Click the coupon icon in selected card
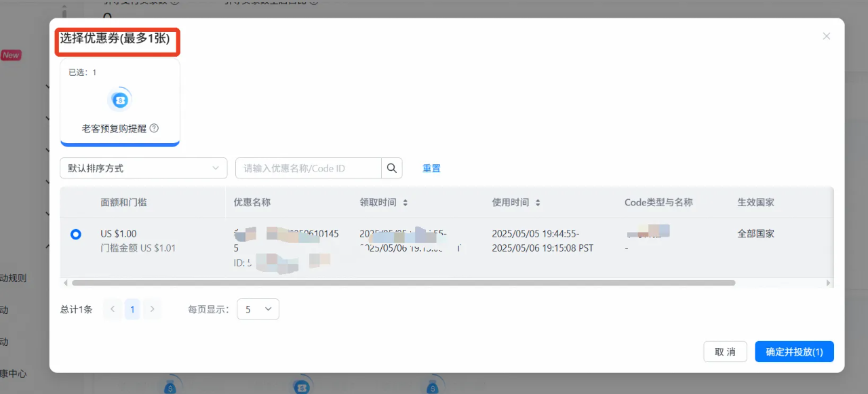The image size is (868, 394). pyautogui.click(x=120, y=100)
